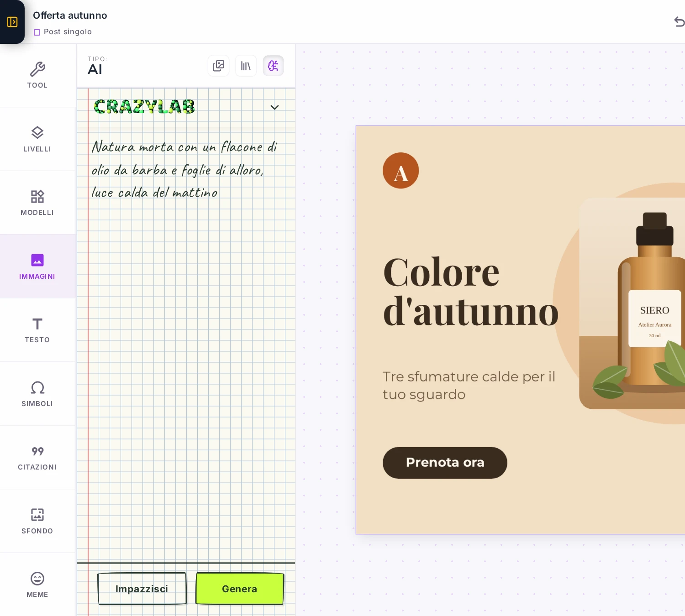Select the Immagini tab
Viewport: 685px width, 616px height.
point(37,266)
